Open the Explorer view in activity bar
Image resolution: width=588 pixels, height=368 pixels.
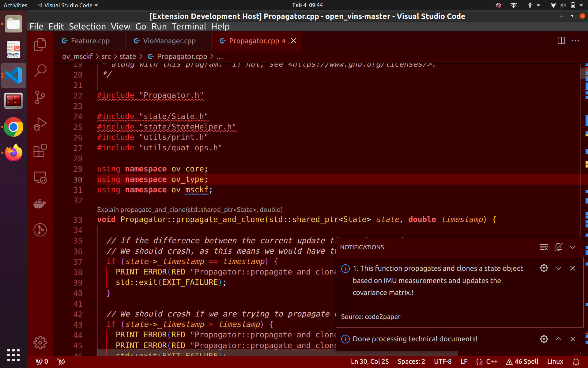point(40,45)
